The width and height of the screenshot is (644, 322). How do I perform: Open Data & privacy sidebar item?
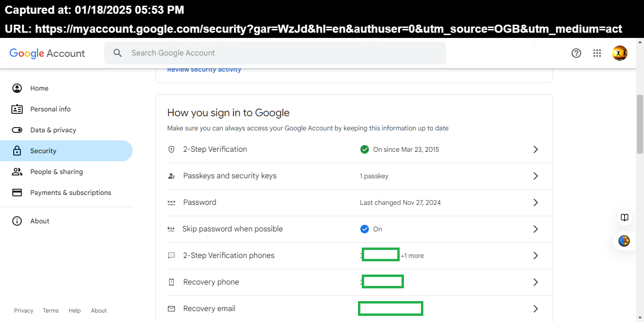point(53,130)
